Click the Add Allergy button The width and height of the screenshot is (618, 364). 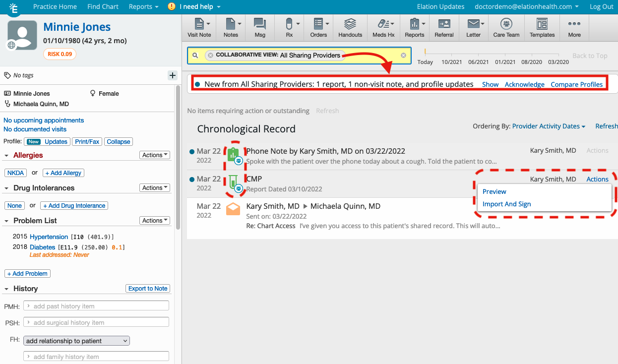coord(63,173)
